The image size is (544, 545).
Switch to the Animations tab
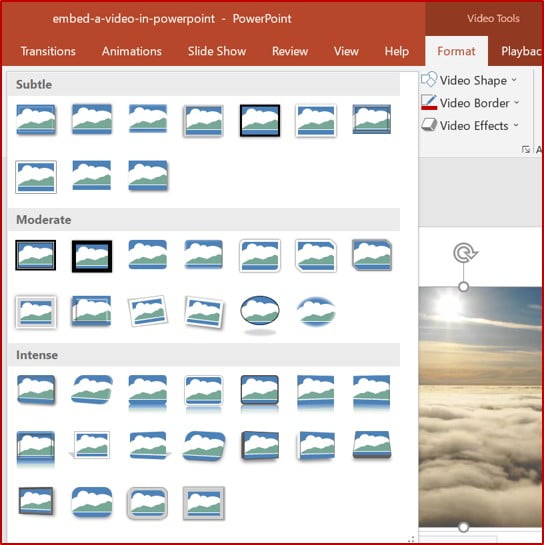[x=132, y=51]
